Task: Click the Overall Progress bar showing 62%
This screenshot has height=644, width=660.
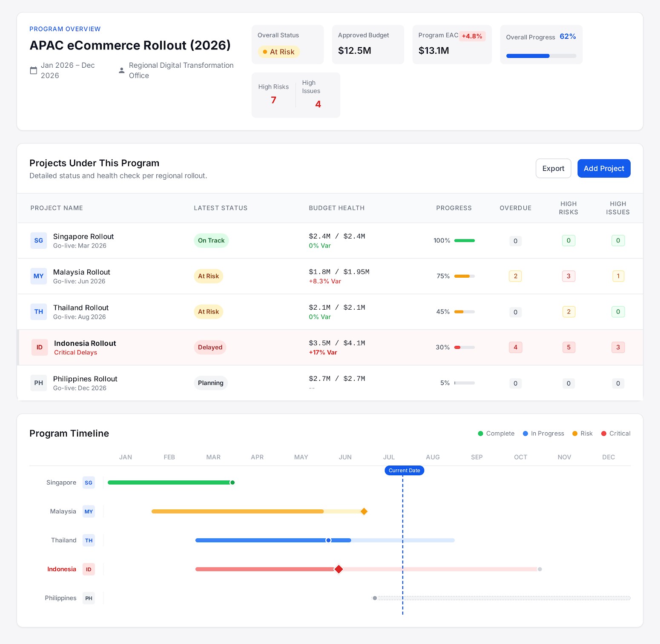Action: pos(541,56)
